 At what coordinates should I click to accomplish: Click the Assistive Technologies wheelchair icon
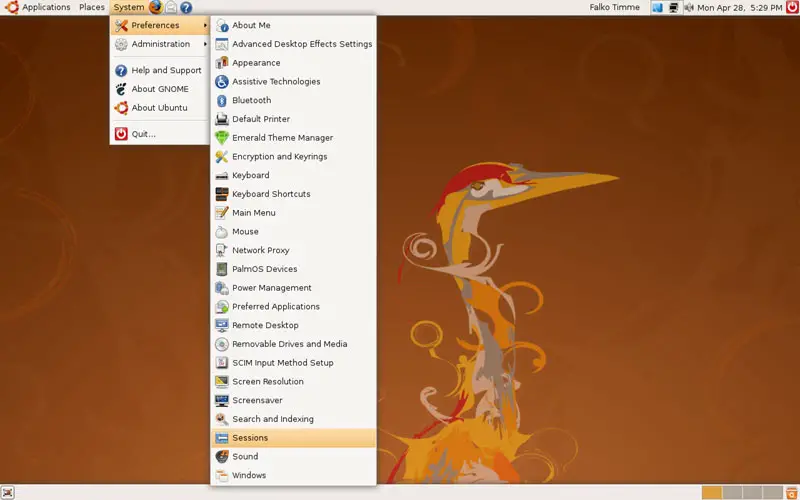pos(222,82)
